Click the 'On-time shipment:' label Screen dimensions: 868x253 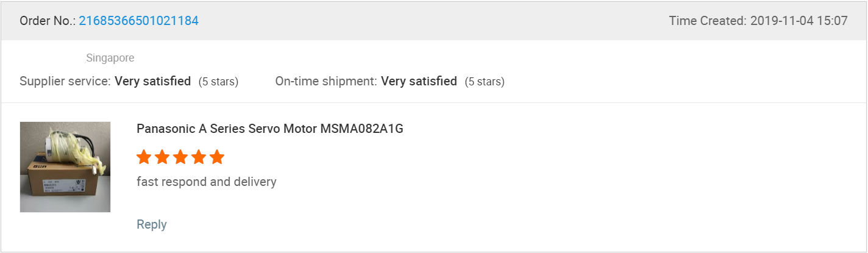[x=326, y=81]
